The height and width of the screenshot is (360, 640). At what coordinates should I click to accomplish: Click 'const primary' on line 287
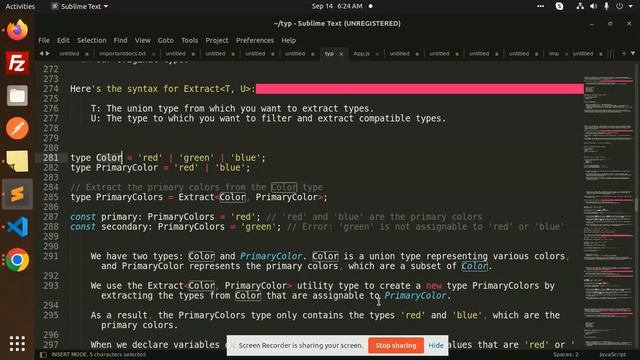[x=106, y=217]
